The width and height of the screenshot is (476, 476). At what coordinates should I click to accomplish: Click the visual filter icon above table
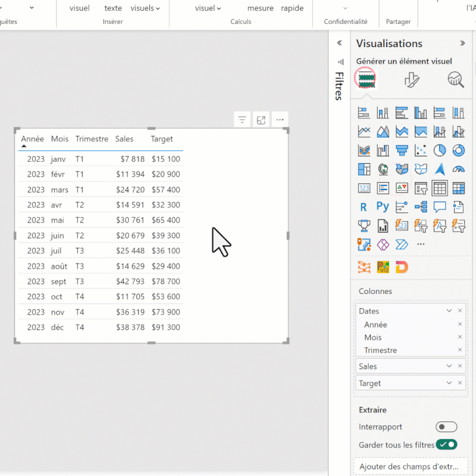(242, 120)
